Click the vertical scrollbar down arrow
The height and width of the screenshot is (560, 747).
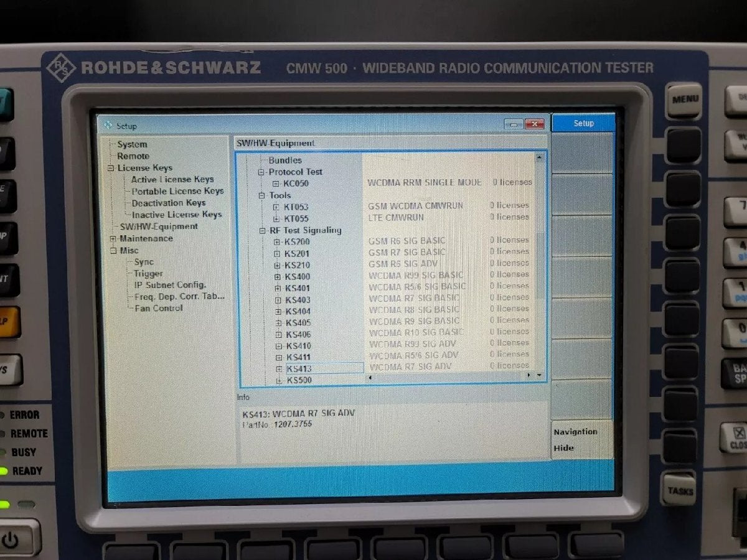pyautogui.click(x=539, y=375)
